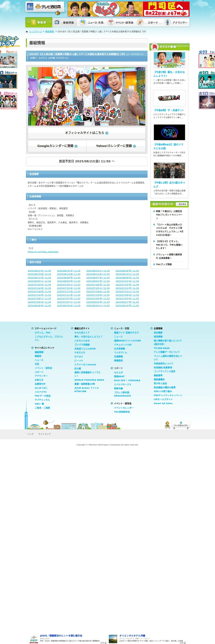The image size is (215, 644).
Task: Open footer link バスナビTV
Action: [x=41, y=392]
